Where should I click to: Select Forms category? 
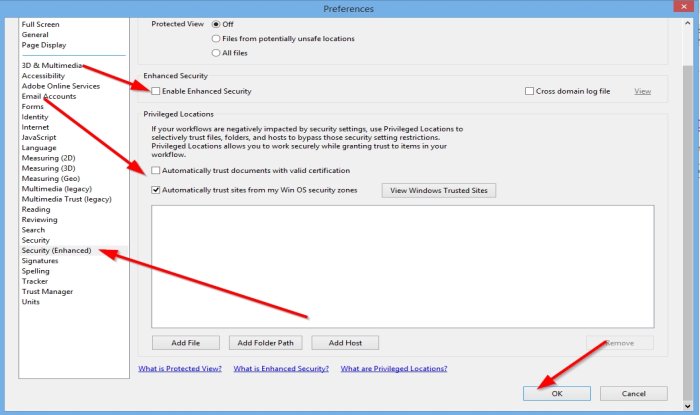pyautogui.click(x=33, y=107)
